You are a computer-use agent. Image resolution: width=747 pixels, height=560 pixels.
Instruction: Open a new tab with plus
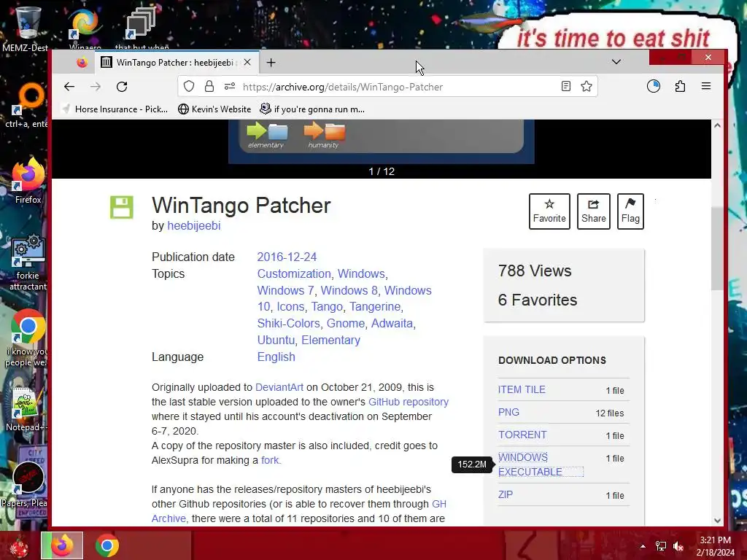coord(271,63)
